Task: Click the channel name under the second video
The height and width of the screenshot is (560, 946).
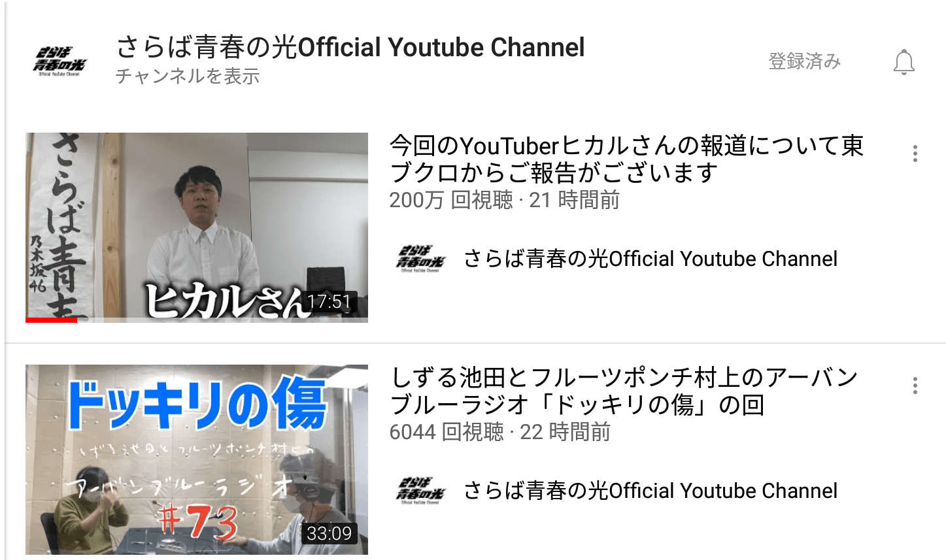Action: click(650, 491)
